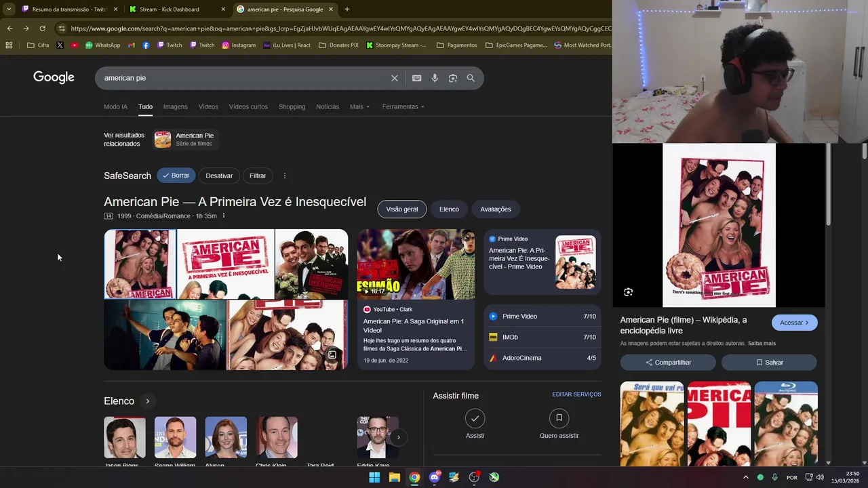Open File Explorer from the taskbar

tap(394, 477)
